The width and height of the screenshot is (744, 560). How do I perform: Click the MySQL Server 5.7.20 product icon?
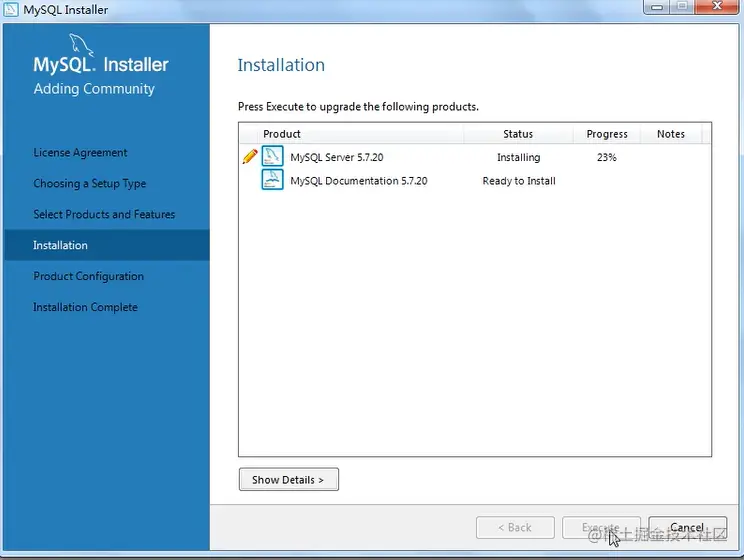tap(272, 156)
